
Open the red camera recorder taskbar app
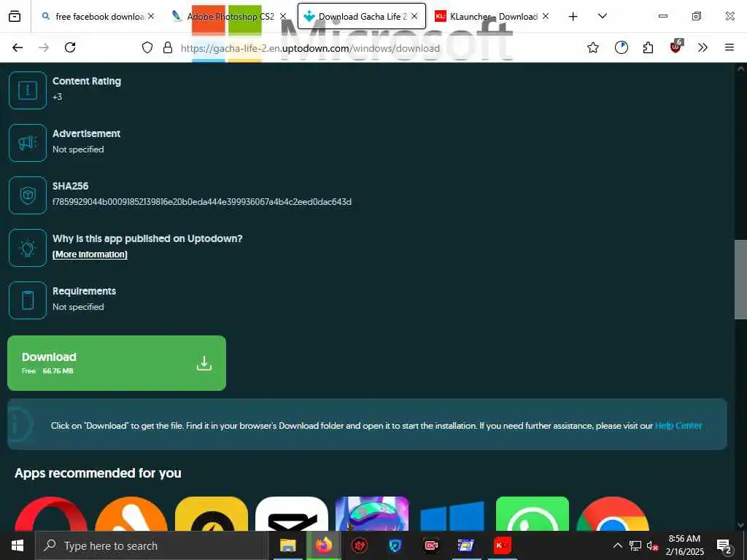430,545
